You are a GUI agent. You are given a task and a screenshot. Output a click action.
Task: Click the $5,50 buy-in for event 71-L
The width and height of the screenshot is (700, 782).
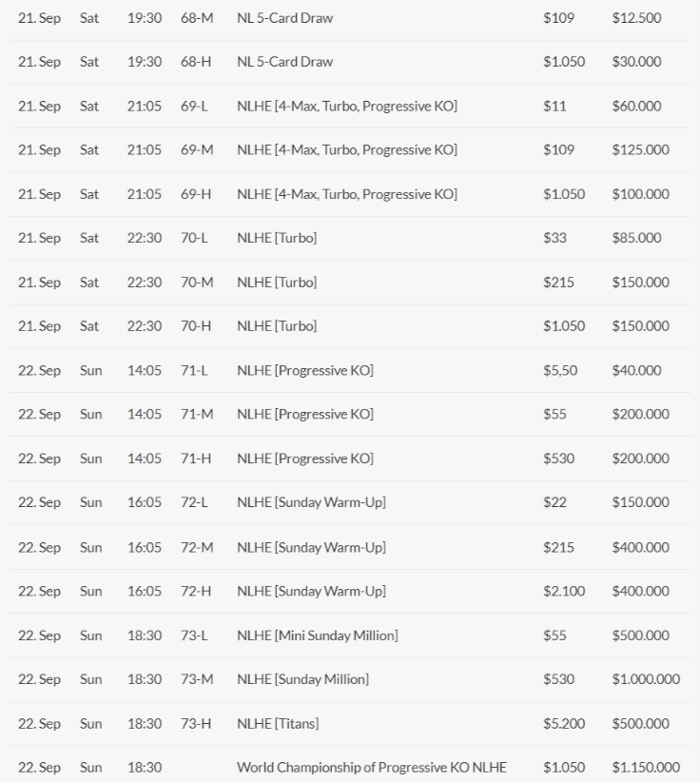point(560,370)
